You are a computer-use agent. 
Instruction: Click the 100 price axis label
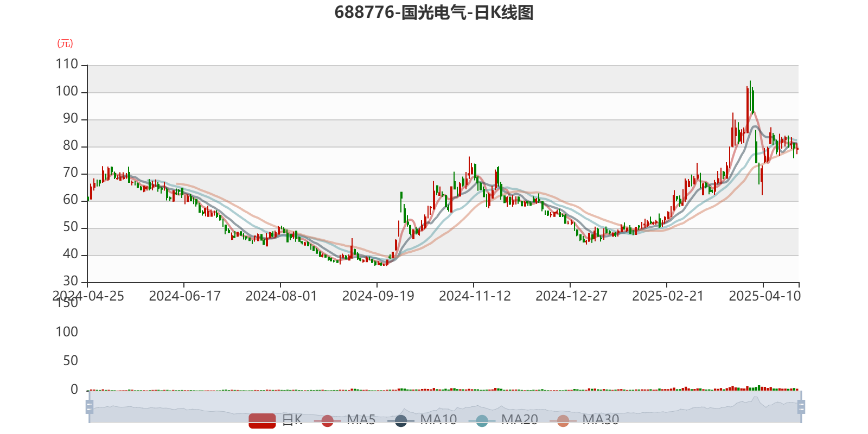(x=67, y=91)
